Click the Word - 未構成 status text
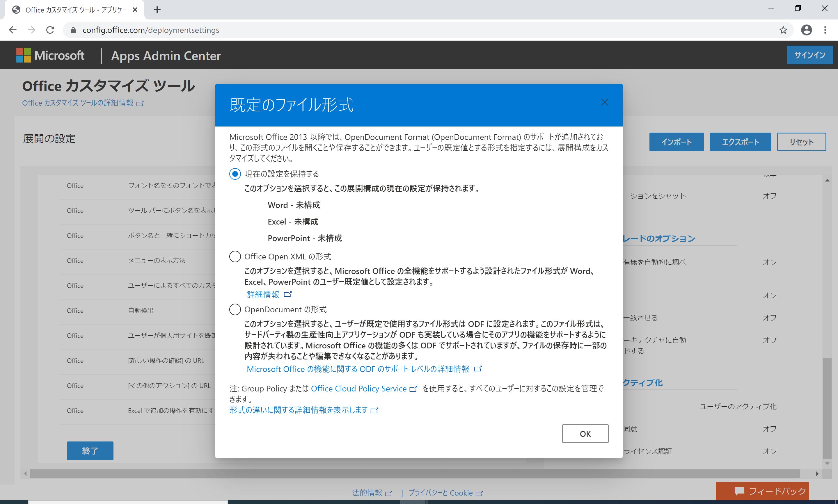The image size is (838, 504). pyautogui.click(x=294, y=205)
